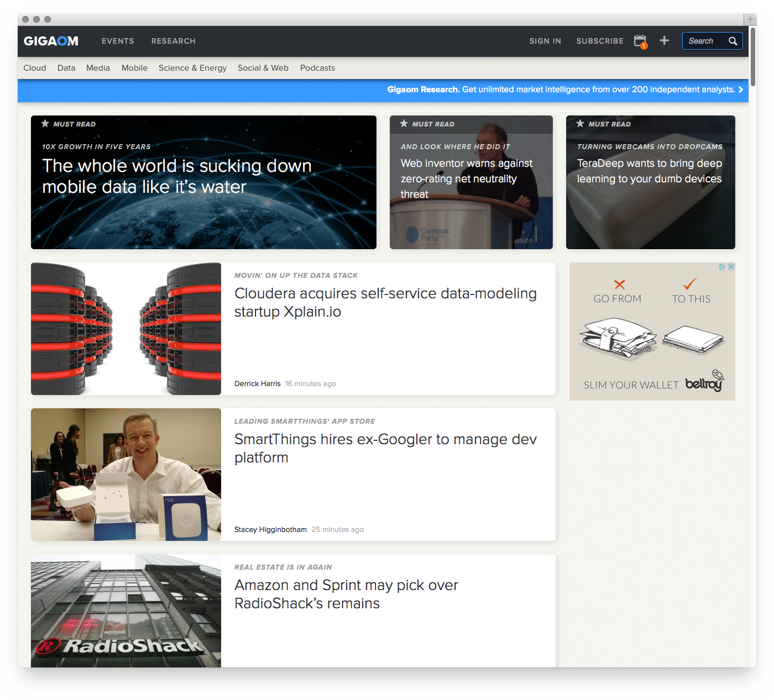Click star icon on TeraDeep story
Image resolution: width=774 pixels, height=700 pixels.
point(580,124)
